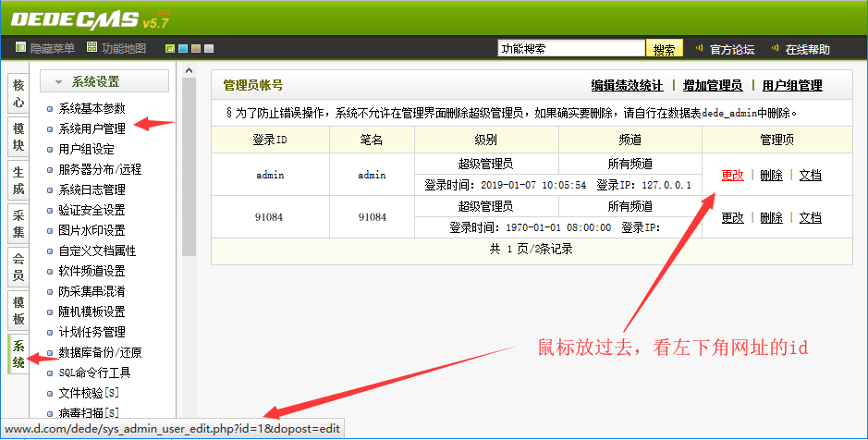Select the blue theme color swatch
This screenshot has width=868, height=440.
[183, 49]
